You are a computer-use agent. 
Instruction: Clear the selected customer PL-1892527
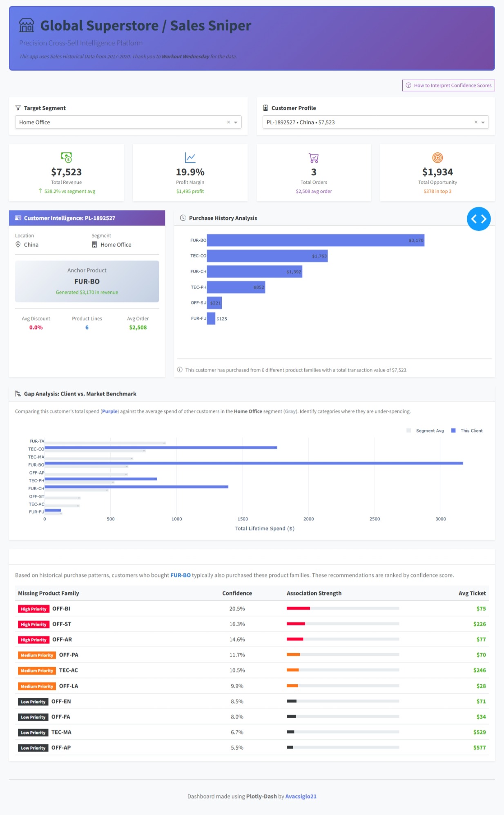pyautogui.click(x=476, y=122)
